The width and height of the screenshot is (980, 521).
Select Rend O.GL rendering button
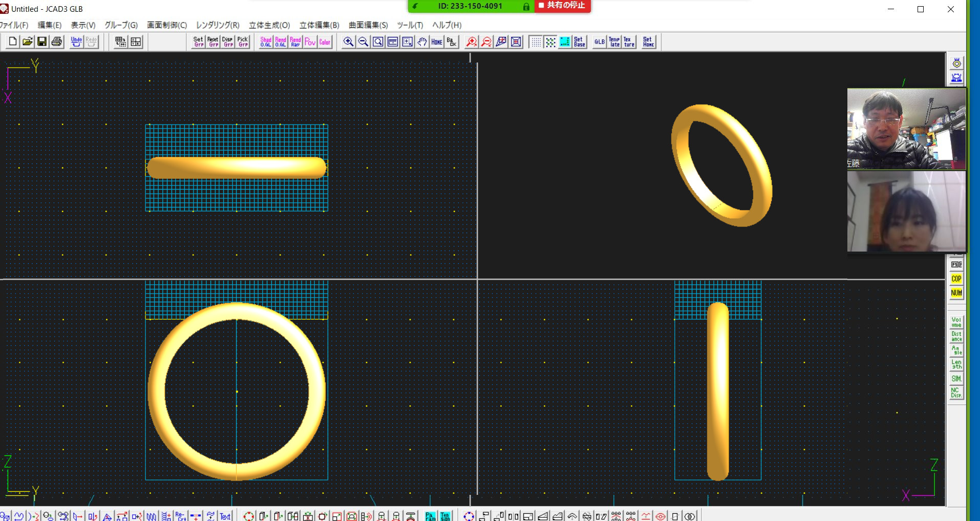tap(281, 42)
